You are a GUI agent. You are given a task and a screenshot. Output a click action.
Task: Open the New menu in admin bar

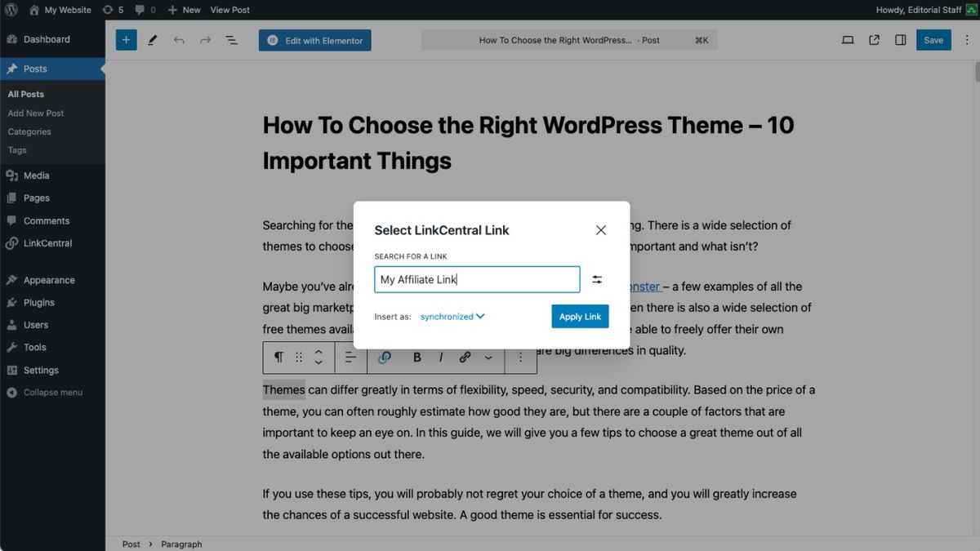click(x=183, y=10)
